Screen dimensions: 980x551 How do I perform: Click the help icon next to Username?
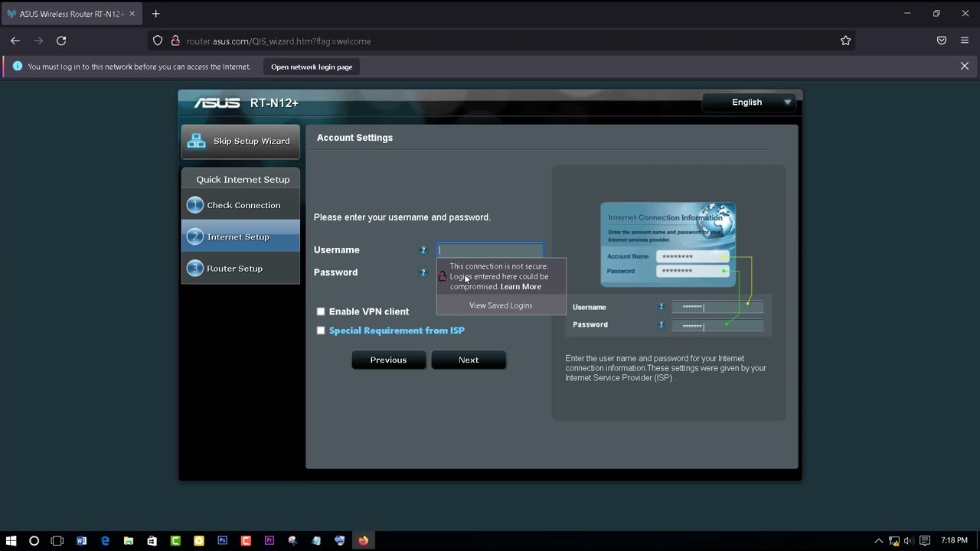pyautogui.click(x=423, y=250)
